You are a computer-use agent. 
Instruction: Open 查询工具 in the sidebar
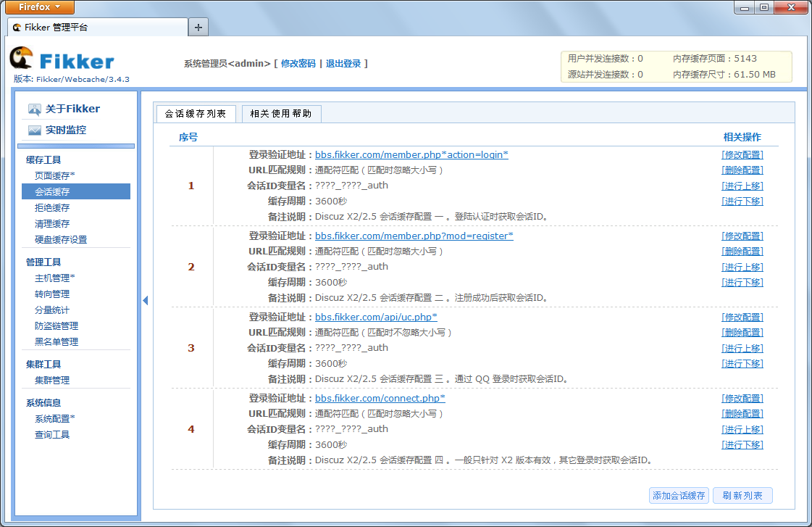click(x=52, y=435)
